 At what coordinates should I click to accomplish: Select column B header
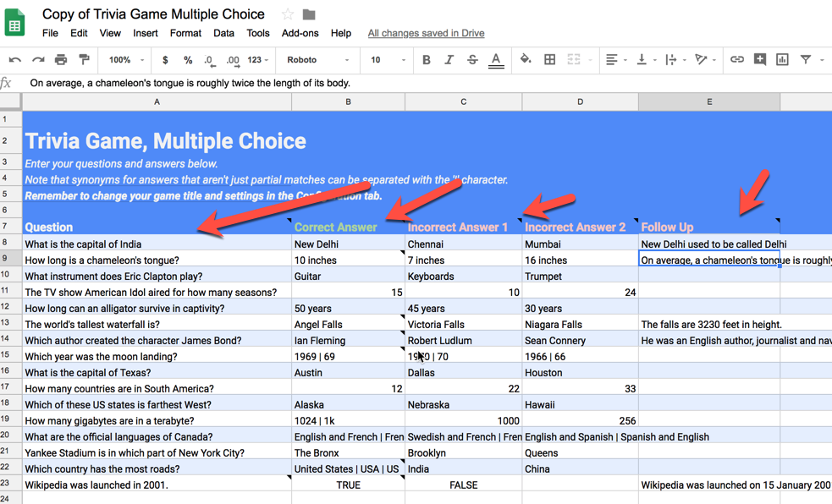[x=348, y=101]
